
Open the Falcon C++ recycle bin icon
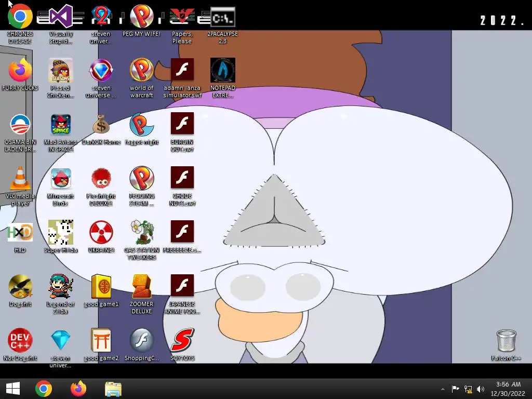(506, 340)
